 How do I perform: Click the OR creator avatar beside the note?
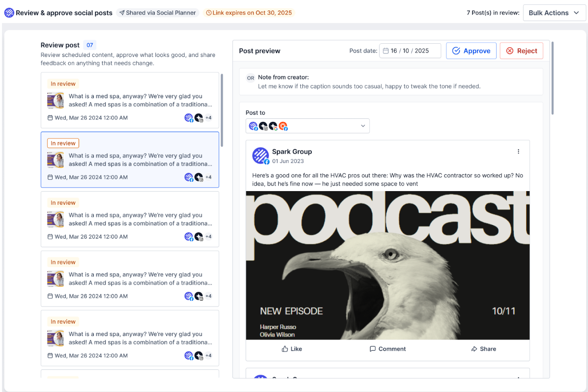click(251, 78)
